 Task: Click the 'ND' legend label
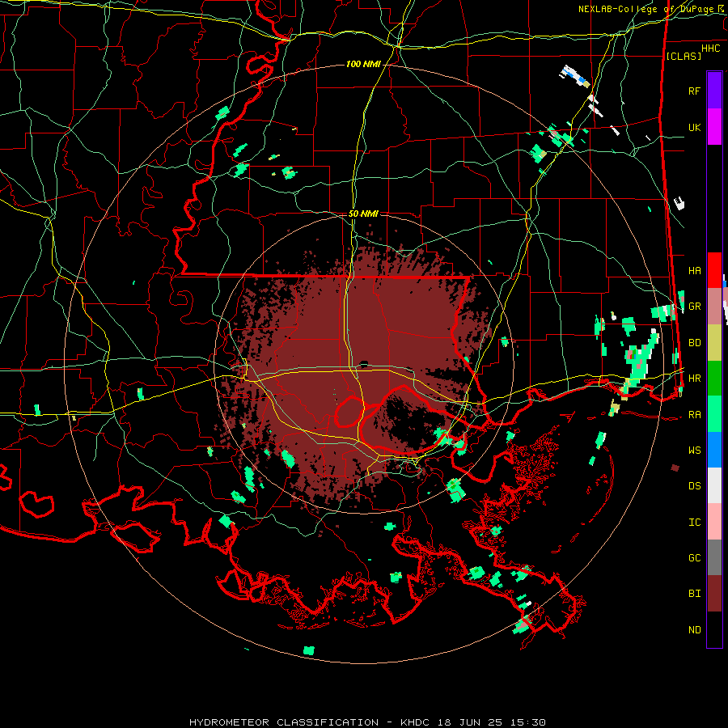(694, 630)
